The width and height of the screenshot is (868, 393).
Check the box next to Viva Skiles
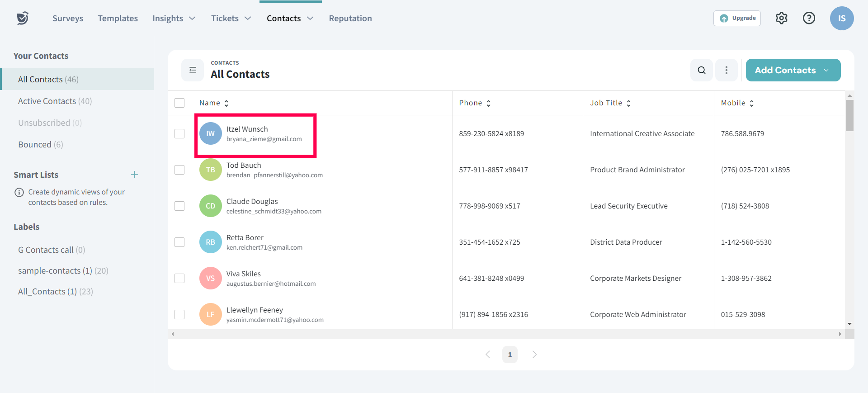179,278
